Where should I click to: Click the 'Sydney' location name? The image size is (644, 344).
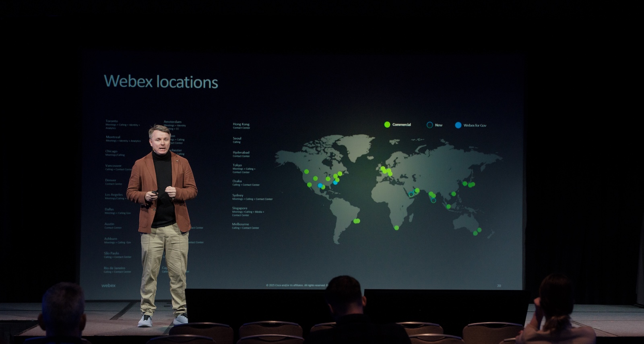tap(238, 195)
